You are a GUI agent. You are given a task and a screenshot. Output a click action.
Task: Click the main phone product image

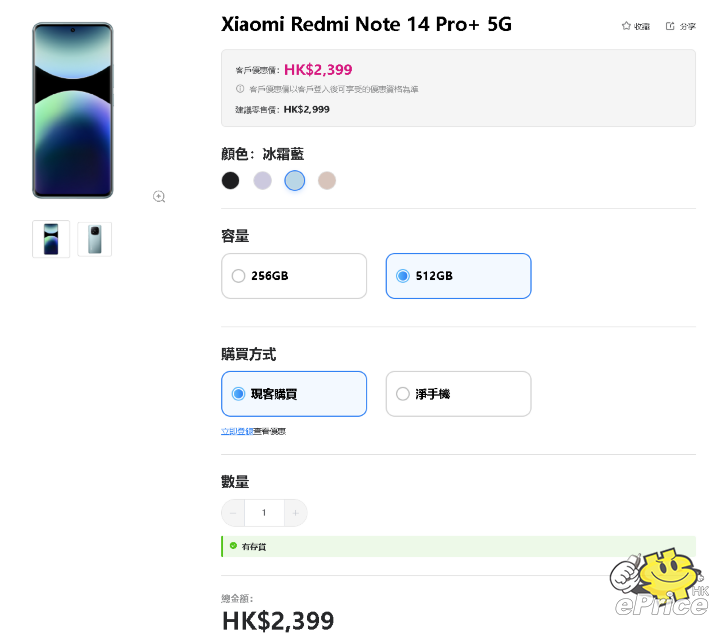coord(72,111)
